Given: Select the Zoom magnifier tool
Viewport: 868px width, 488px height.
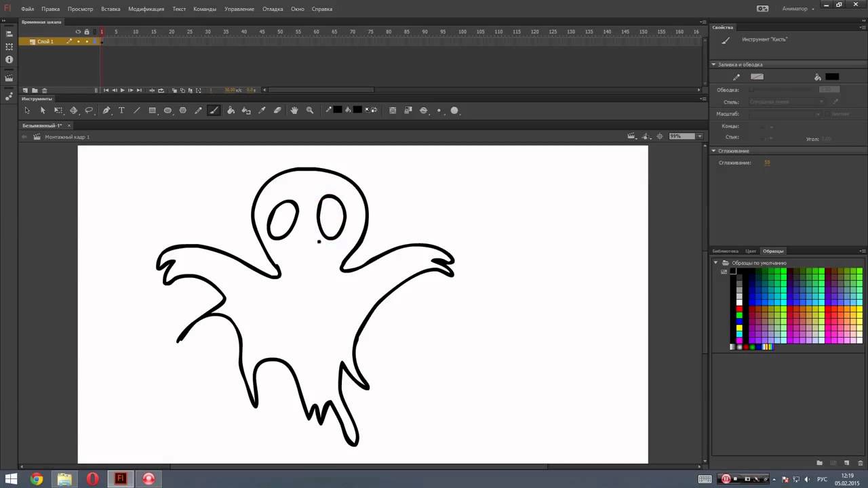Looking at the screenshot, I should tap(310, 110).
